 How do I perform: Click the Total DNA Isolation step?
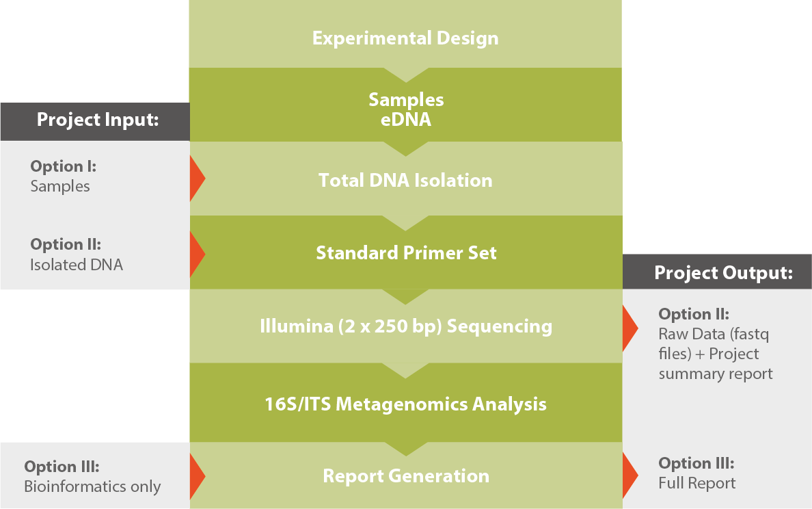[405, 179]
